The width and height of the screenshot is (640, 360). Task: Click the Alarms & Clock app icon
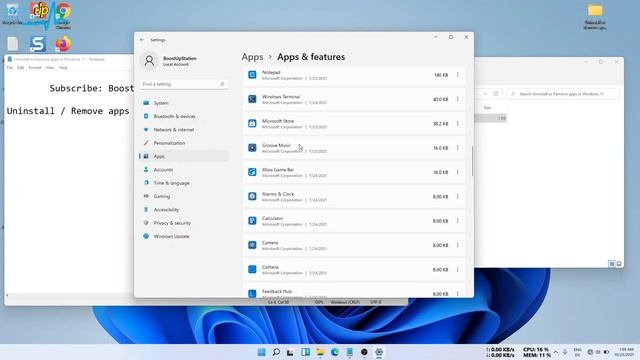click(x=252, y=196)
